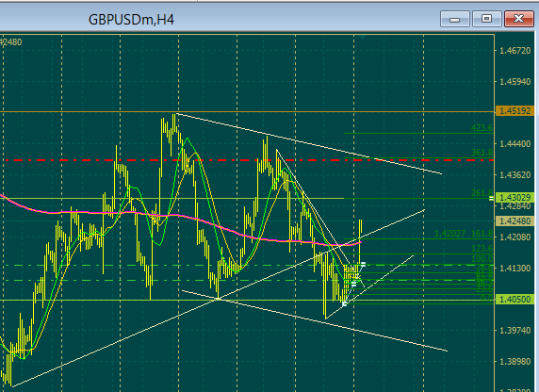Click the current price tag 1.42480

coord(514,221)
